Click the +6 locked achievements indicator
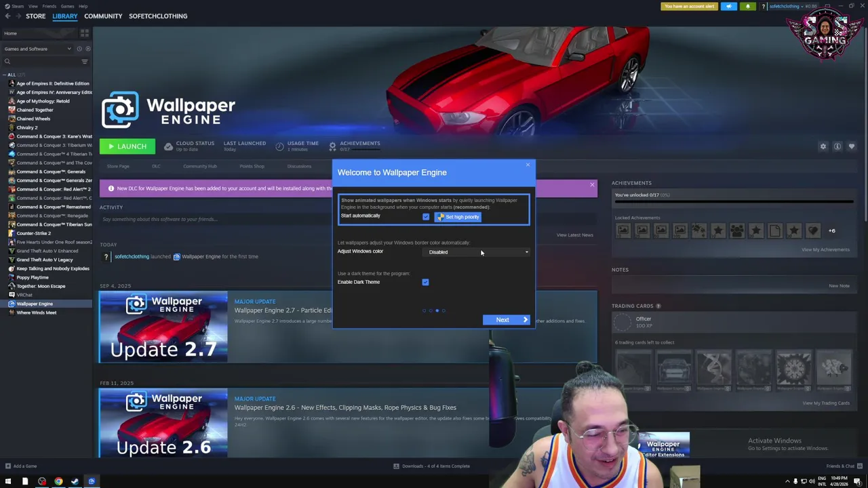This screenshot has height=488, width=868. click(831, 230)
